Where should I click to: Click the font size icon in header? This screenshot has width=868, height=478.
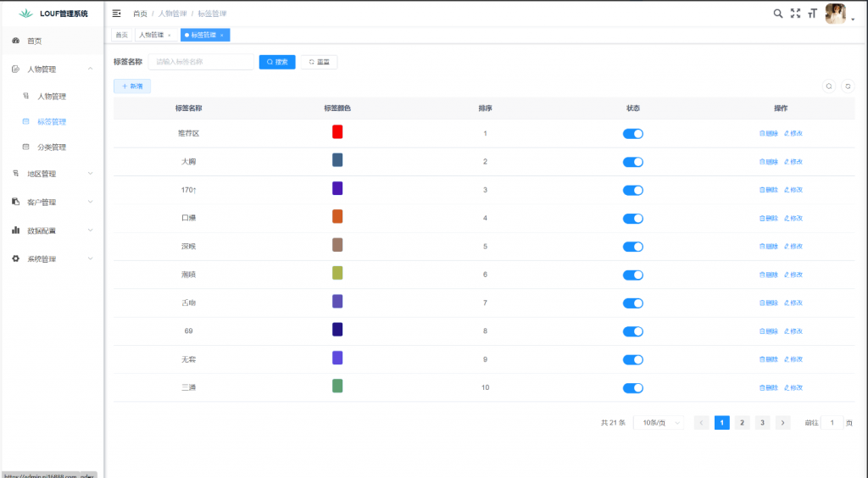[813, 14]
